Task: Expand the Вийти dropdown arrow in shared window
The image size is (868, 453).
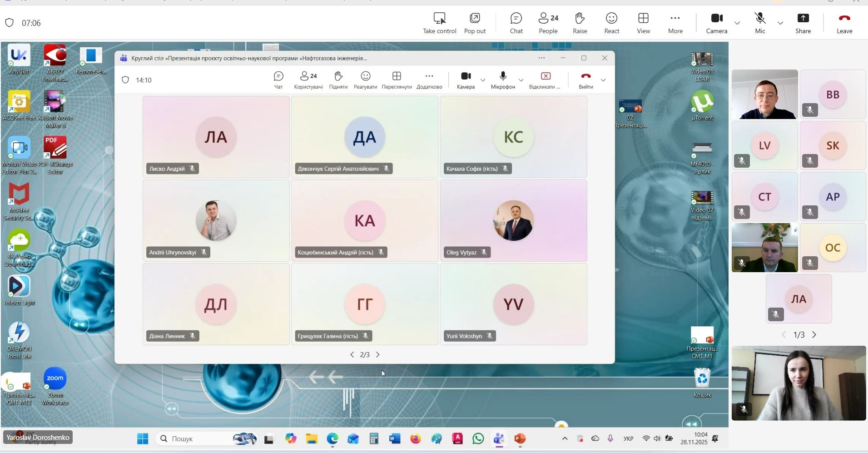Action: pos(603,80)
